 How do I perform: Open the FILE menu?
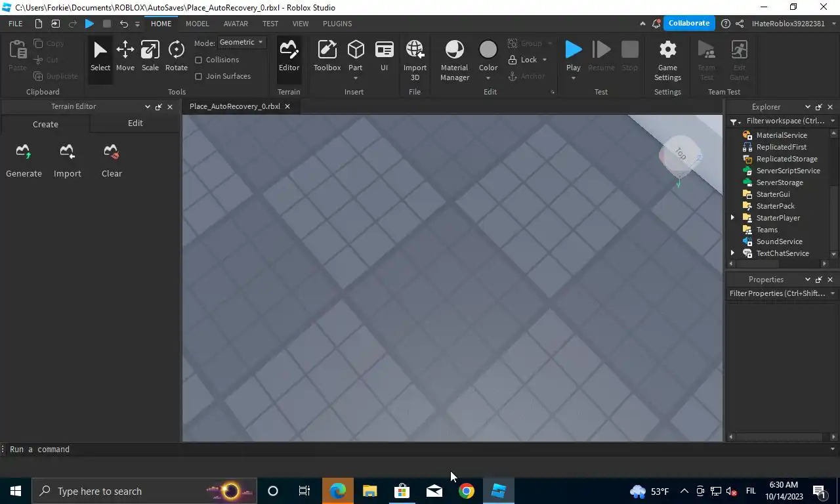(x=15, y=24)
